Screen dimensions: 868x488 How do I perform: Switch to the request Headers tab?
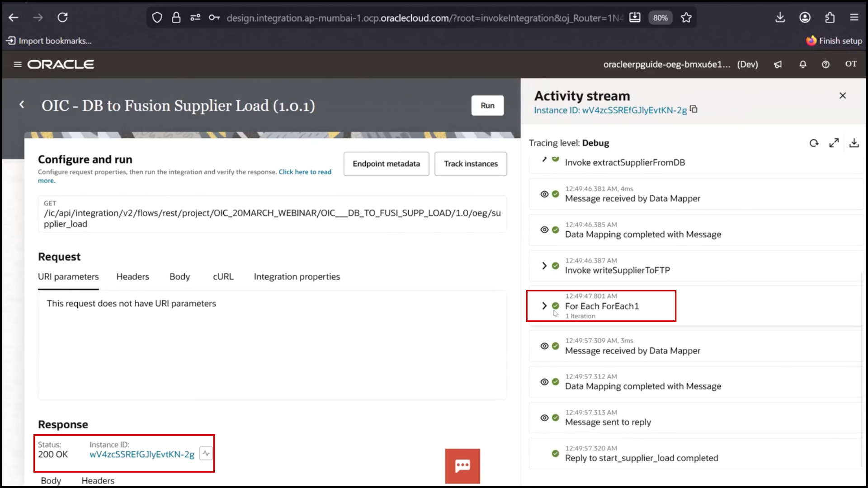132,277
